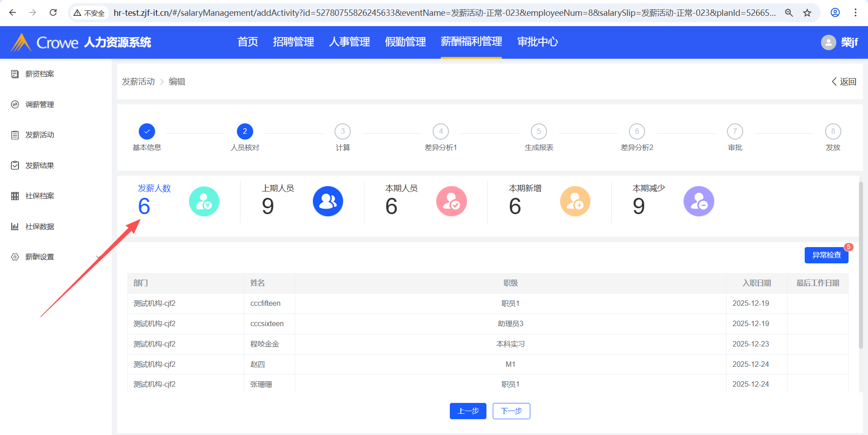Select step 3 计算 in the stepper

coord(343,132)
